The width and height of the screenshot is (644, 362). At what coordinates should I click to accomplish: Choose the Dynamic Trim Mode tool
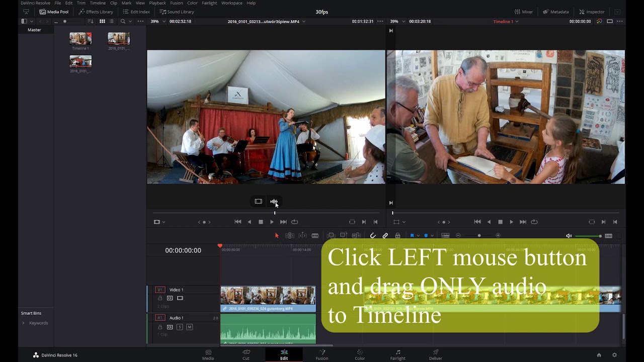(302, 235)
